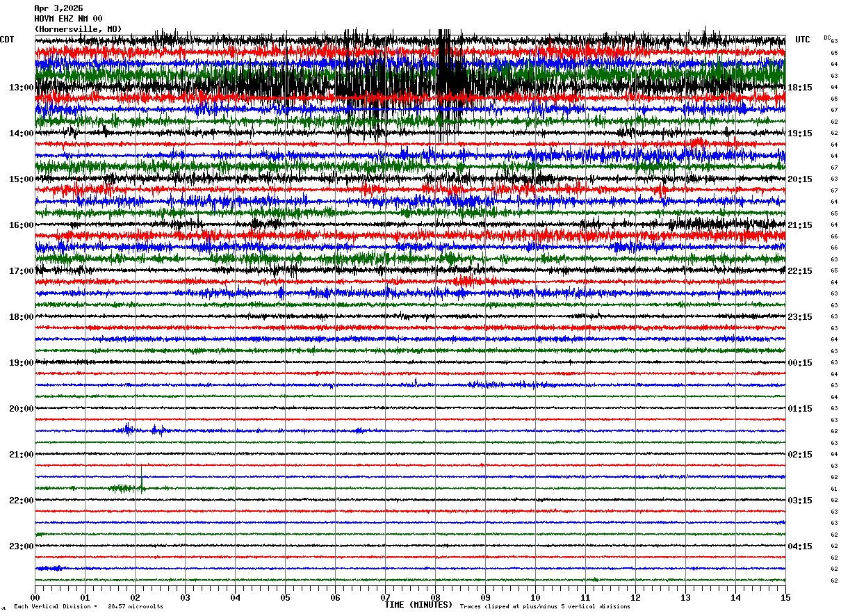Screen dimensions: 841x616
Task: Select the "02" minute axis label
Action: click(x=135, y=597)
